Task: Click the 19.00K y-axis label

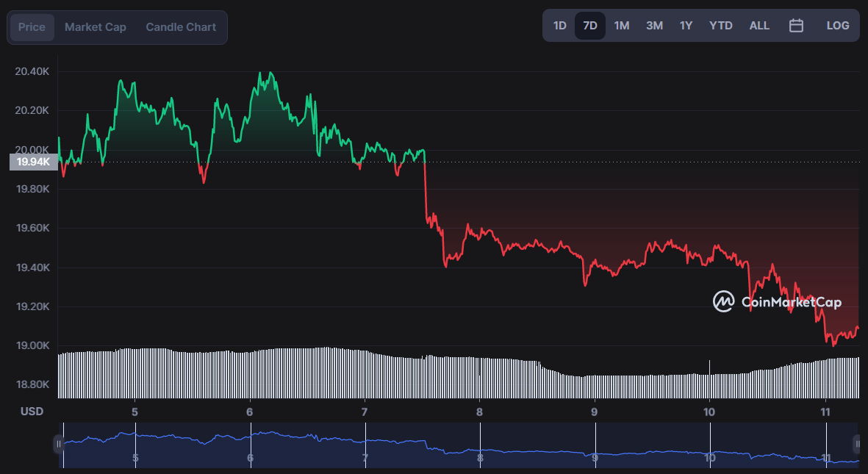Action: pyautogui.click(x=32, y=345)
